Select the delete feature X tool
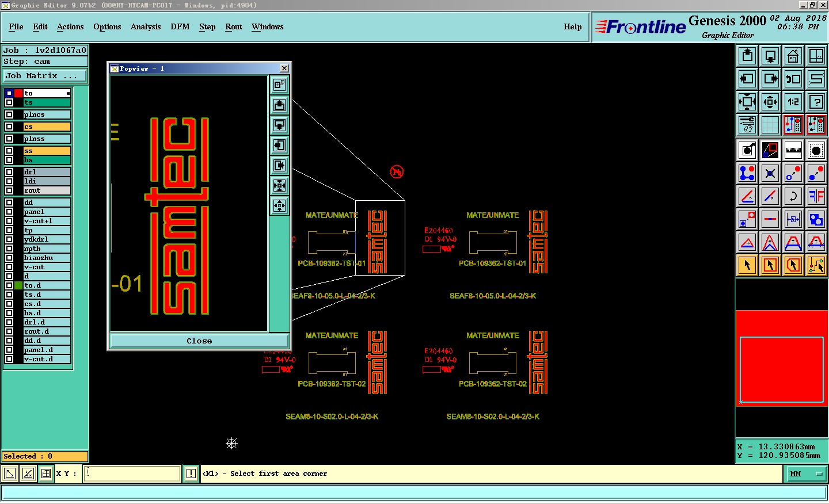This screenshot has height=504, width=829. [x=770, y=173]
